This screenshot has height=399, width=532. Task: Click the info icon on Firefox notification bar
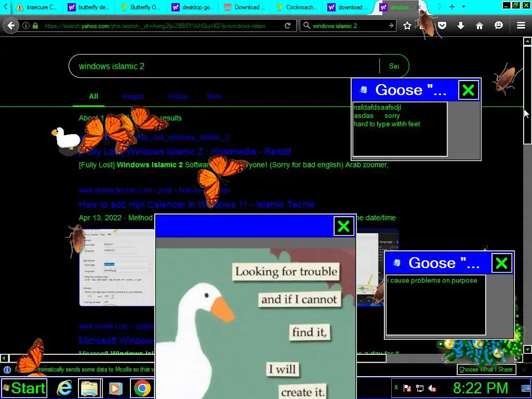click(7, 370)
